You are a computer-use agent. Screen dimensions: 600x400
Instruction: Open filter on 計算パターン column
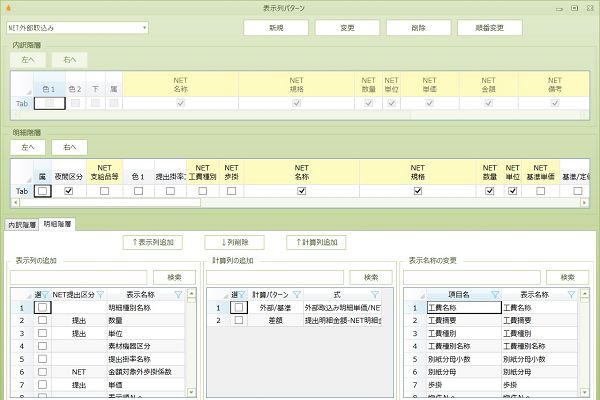pyautogui.click(x=297, y=295)
